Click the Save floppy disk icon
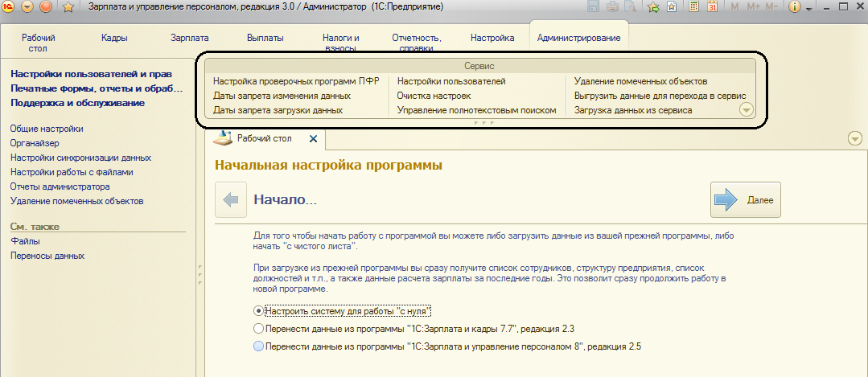This screenshot has height=377, width=868. click(x=594, y=7)
